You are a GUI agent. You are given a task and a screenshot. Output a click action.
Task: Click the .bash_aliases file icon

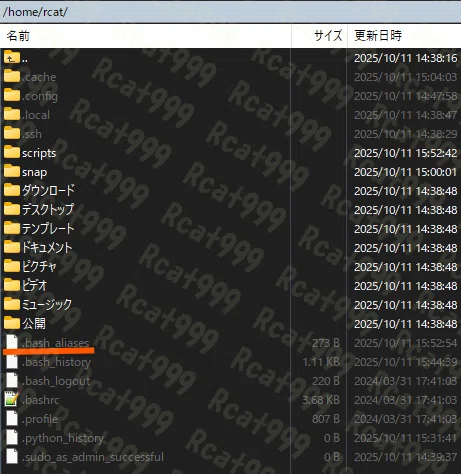(x=12, y=342)
